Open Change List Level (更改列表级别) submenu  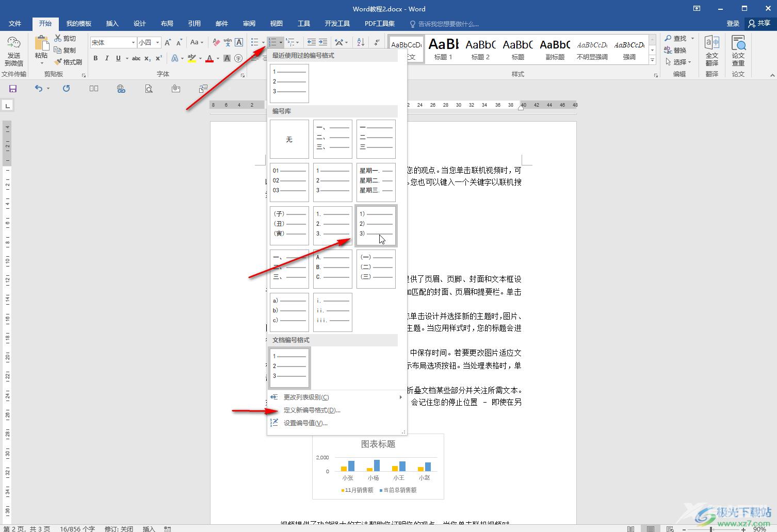pyautogui.click(x=336, y=397)
